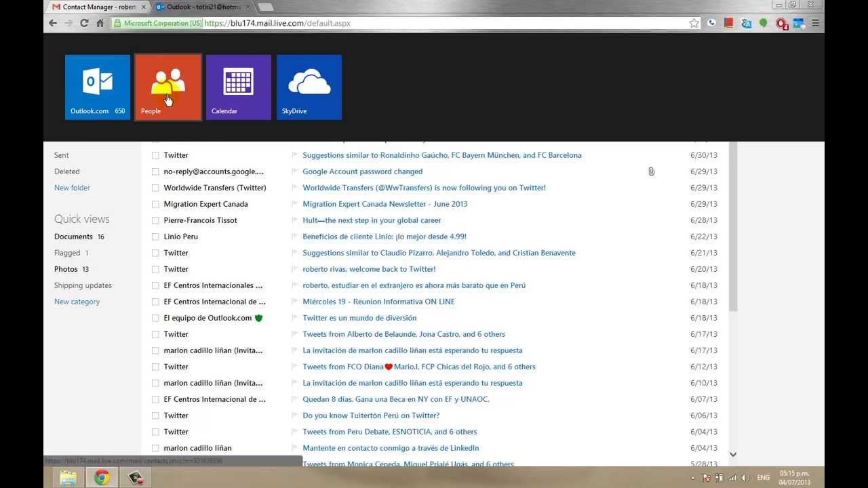Click the New category link
Screen dimensions: 868x488
pos(77,302)
